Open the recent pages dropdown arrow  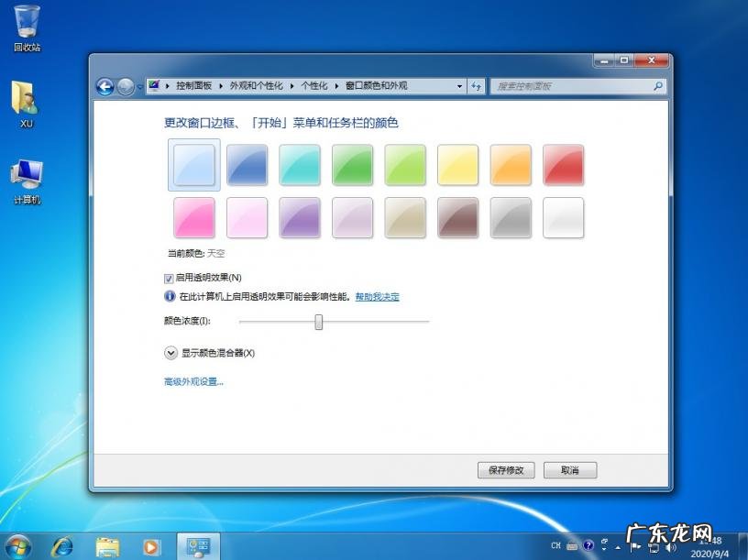(139, 87)
